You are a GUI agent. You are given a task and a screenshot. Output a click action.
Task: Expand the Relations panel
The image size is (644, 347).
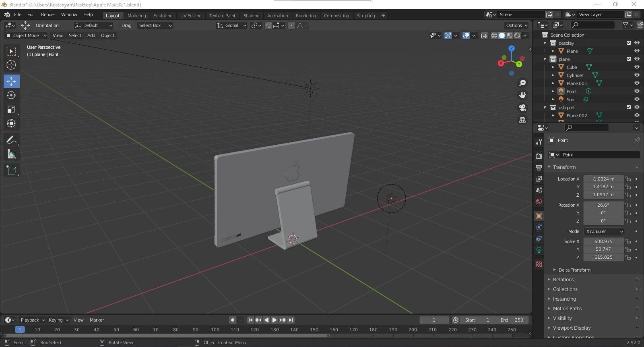coord(563,280)
